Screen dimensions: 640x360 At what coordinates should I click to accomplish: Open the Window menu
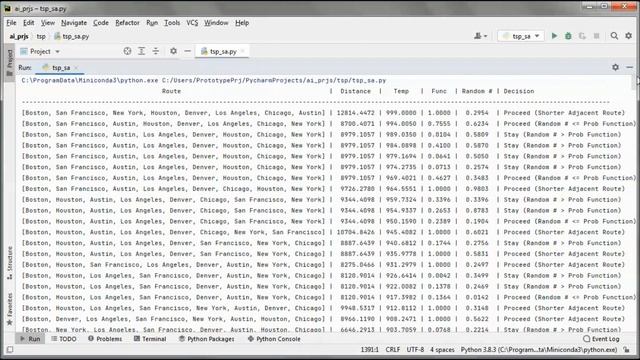pyautogui.click(x=216, y=23)
